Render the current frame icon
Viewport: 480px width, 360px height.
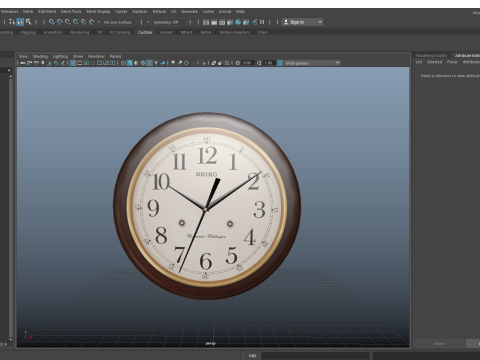(214, 22)
